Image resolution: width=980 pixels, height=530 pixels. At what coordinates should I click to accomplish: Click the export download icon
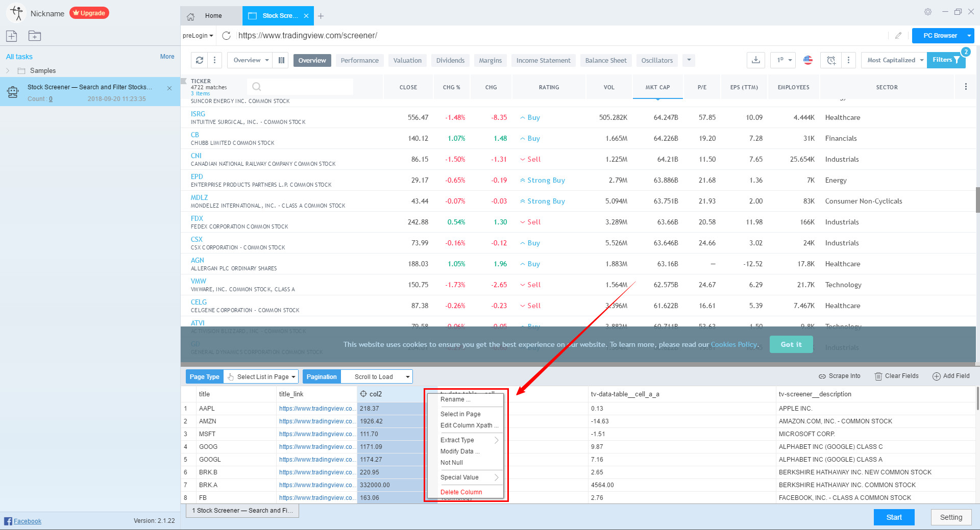[x=756, y=60]
